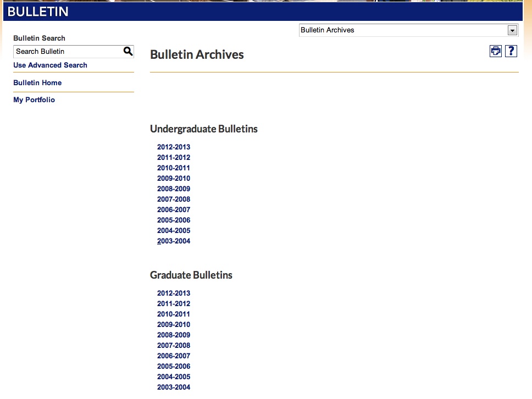Go to Bulletin Home
This screenshot has height=399, width=532.
(37, 82)
